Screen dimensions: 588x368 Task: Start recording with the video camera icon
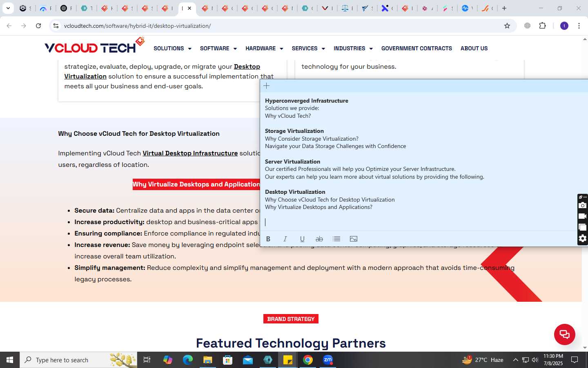(x=583, y=216)
